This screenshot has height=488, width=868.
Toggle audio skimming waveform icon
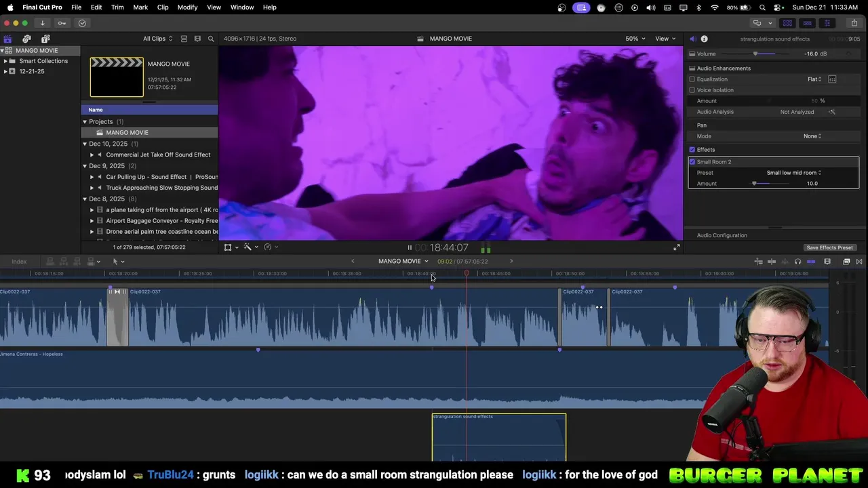click(785, 262)
